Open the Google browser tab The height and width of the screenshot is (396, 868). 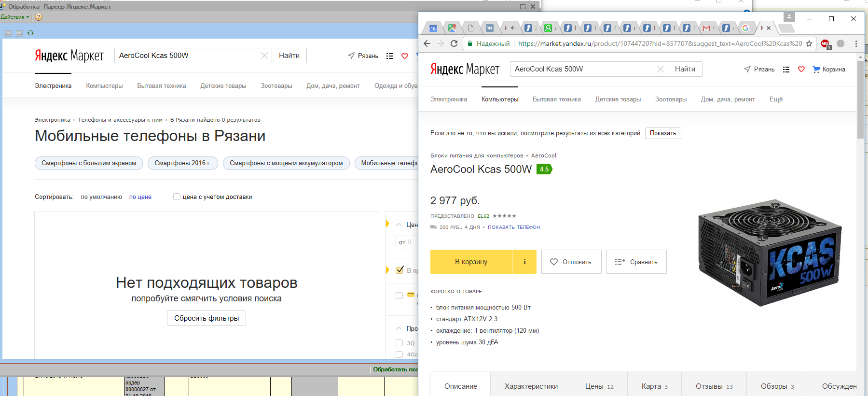(x=745, y=28)
